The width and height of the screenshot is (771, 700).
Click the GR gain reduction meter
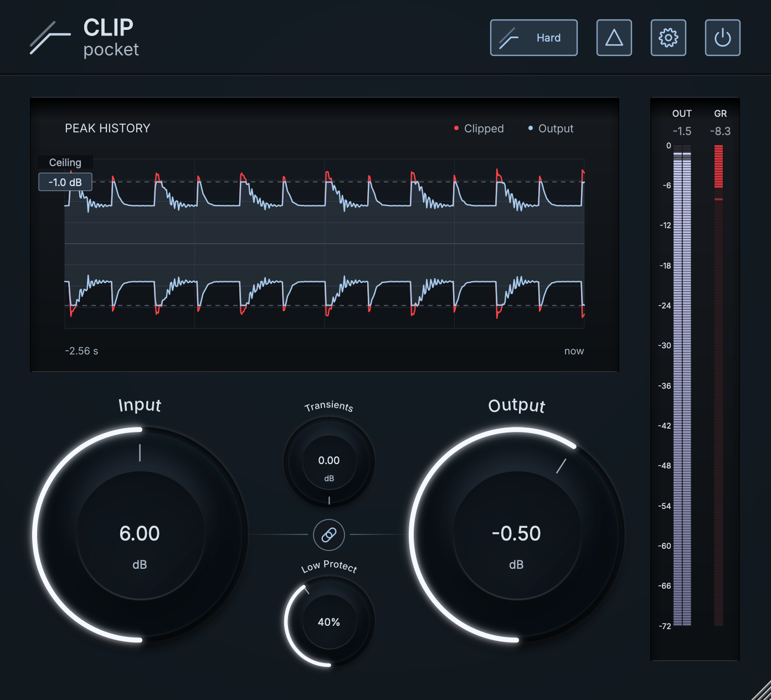click(x=718, y=385)
